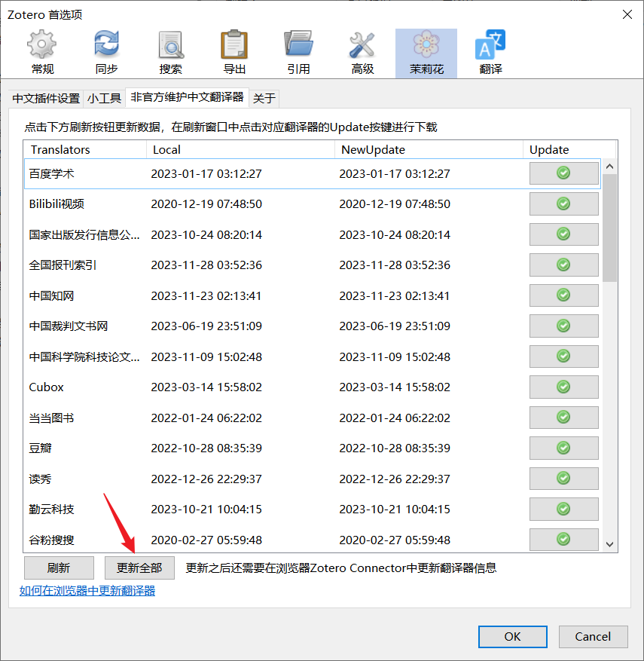Select the 茉莉花 Jasminum plugin pane
This screenshot has height=661, width=644.
[x=426, y=53]
